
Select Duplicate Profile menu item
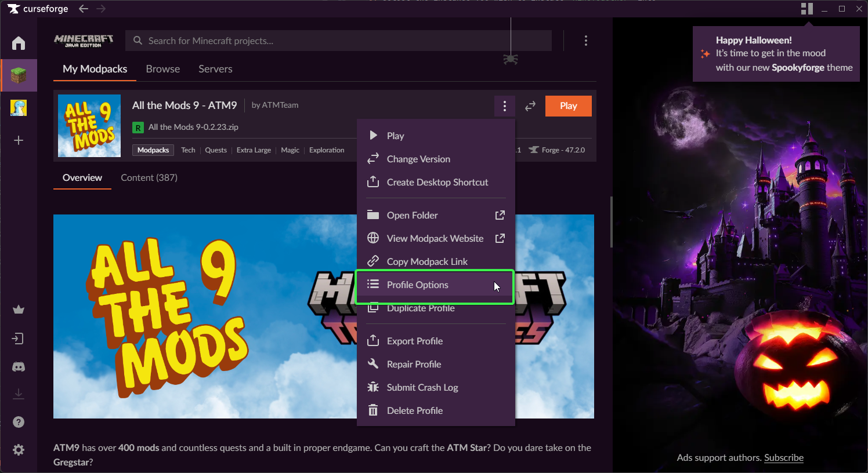[436, 309]
